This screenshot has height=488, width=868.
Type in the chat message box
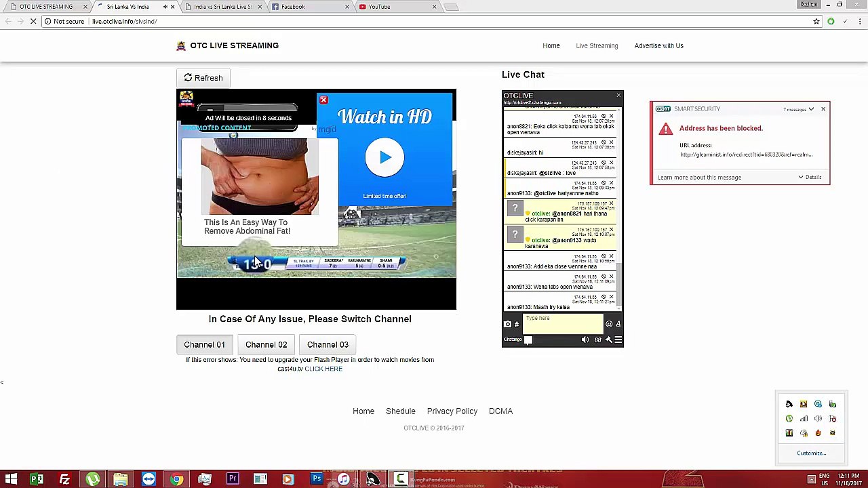click(563, 324)
